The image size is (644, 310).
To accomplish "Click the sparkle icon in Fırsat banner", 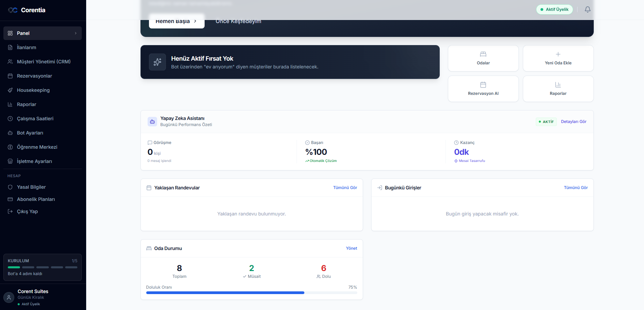I will tap(157, 62).
